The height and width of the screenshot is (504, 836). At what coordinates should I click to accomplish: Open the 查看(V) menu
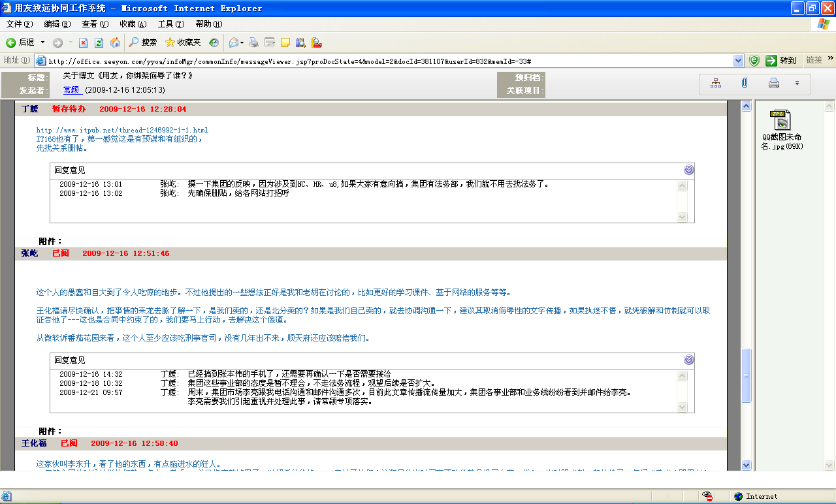[95, 24]
